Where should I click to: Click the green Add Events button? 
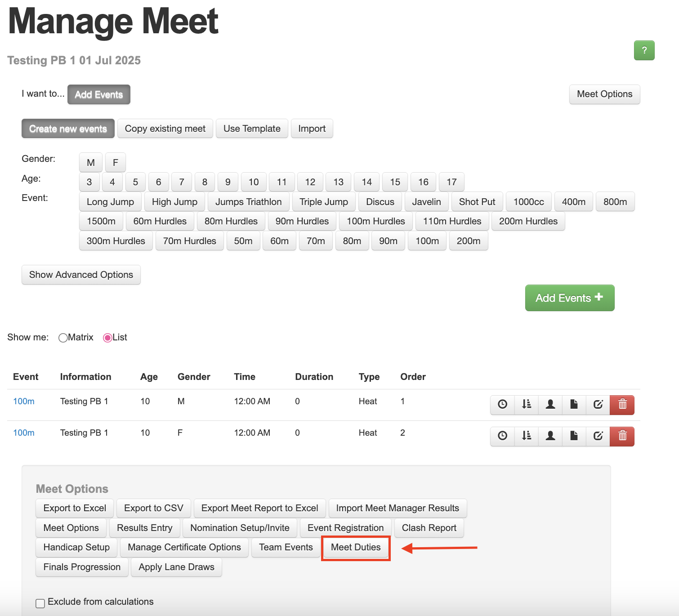569,298
